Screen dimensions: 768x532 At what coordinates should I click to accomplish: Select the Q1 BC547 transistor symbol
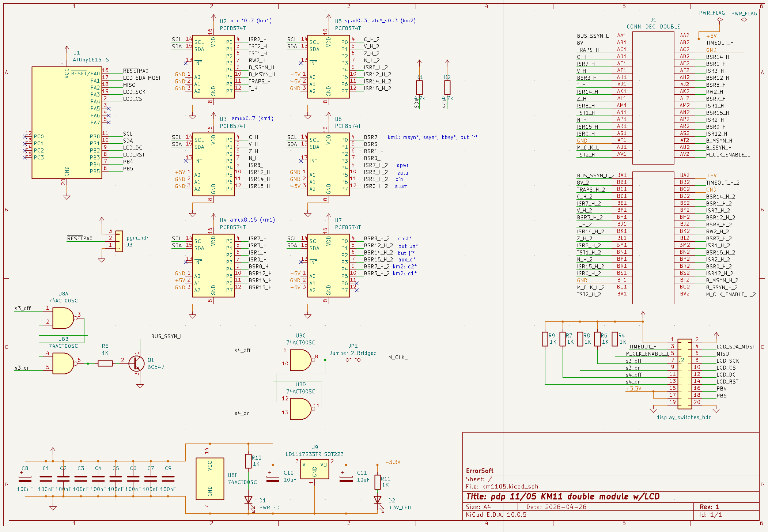pos(137,363)
